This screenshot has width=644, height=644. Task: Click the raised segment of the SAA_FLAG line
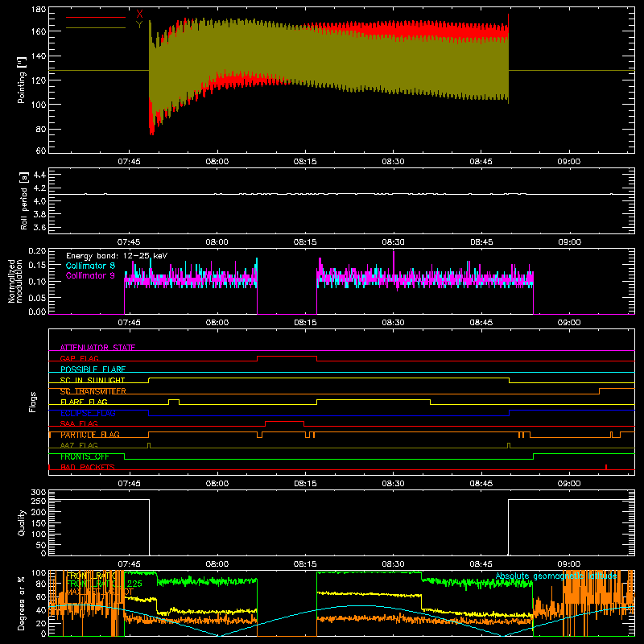(x=285, y=421)
